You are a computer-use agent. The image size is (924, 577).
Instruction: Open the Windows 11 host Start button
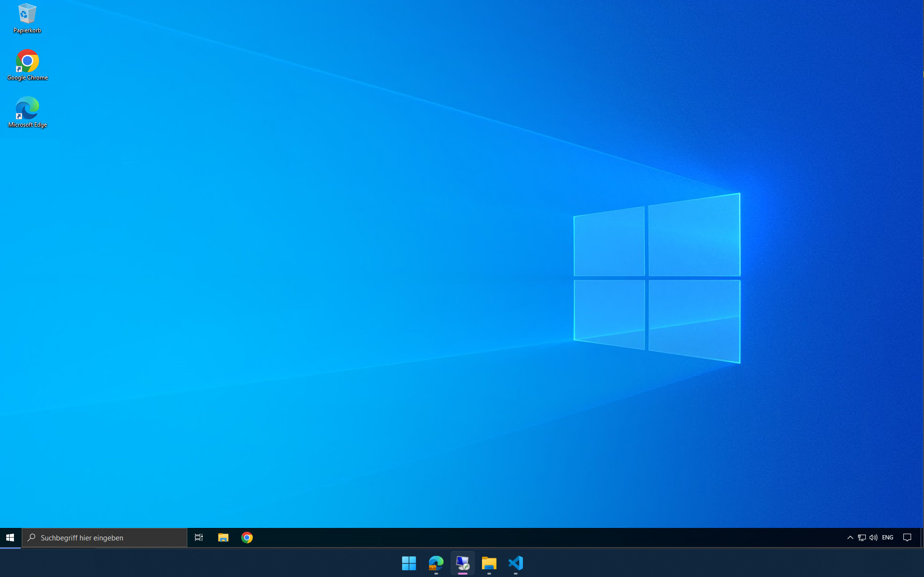409,563
